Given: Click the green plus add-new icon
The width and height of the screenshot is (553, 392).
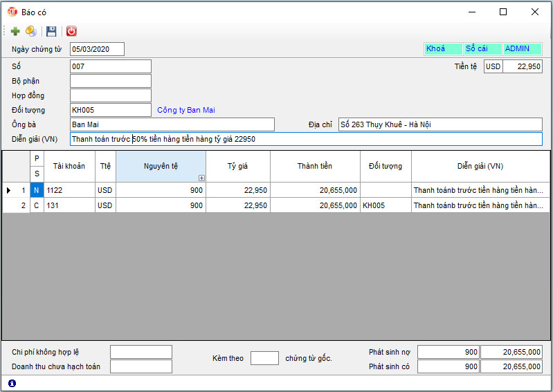Looking at the screenshot, I should click(x=15, y=31).
